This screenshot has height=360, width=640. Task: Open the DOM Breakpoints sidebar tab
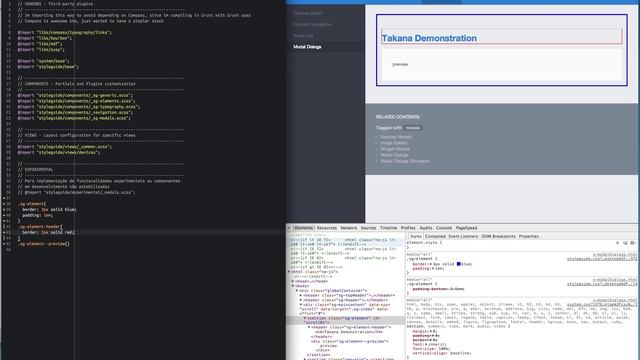click(x=498, y=236)
